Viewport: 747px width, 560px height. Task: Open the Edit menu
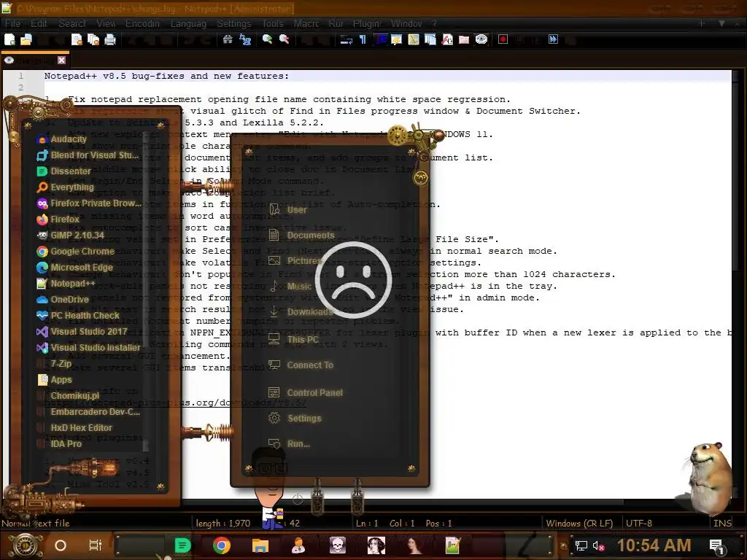(x=39, y=24)
